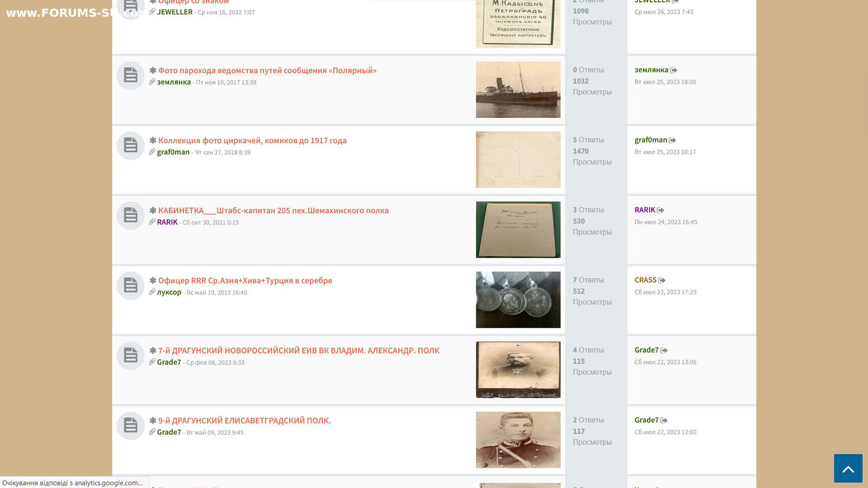
Task: Click the scroll-to-top arrow button
Action: 848,468
